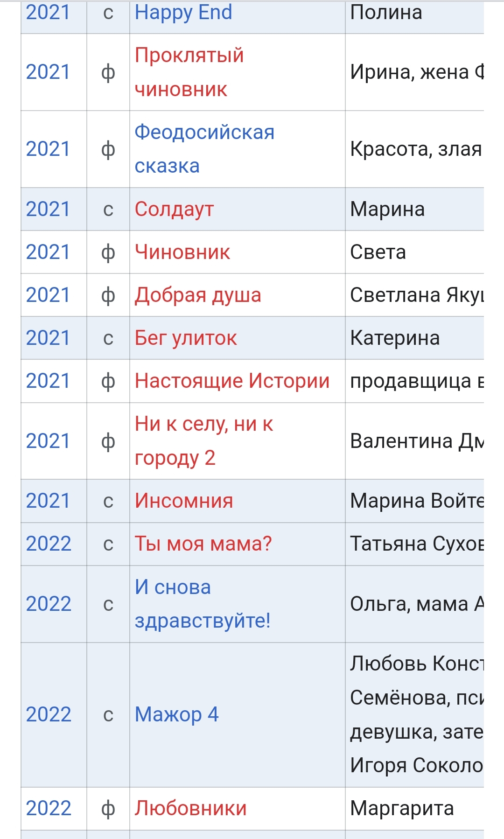
Task: Open the Проклятый чиновник red link
Action: coord(189,72)
